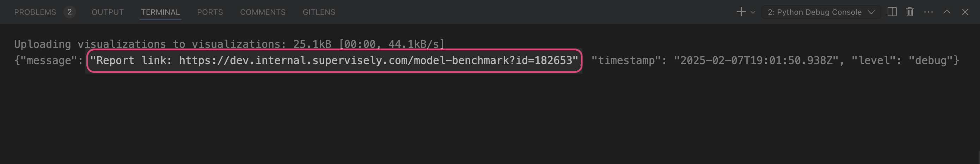Split the terminal
The height and width of the screenshot is (164, 980).
[892, 12]
